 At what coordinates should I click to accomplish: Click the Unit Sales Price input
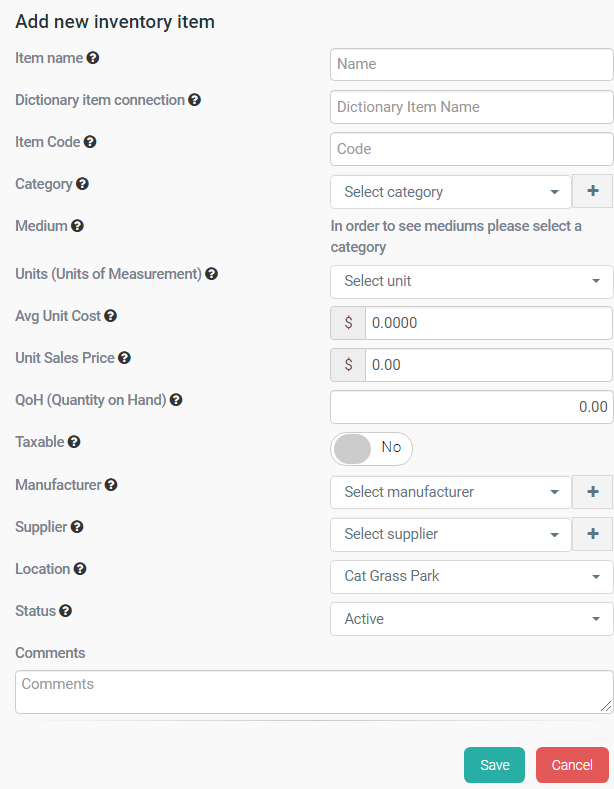488,365
